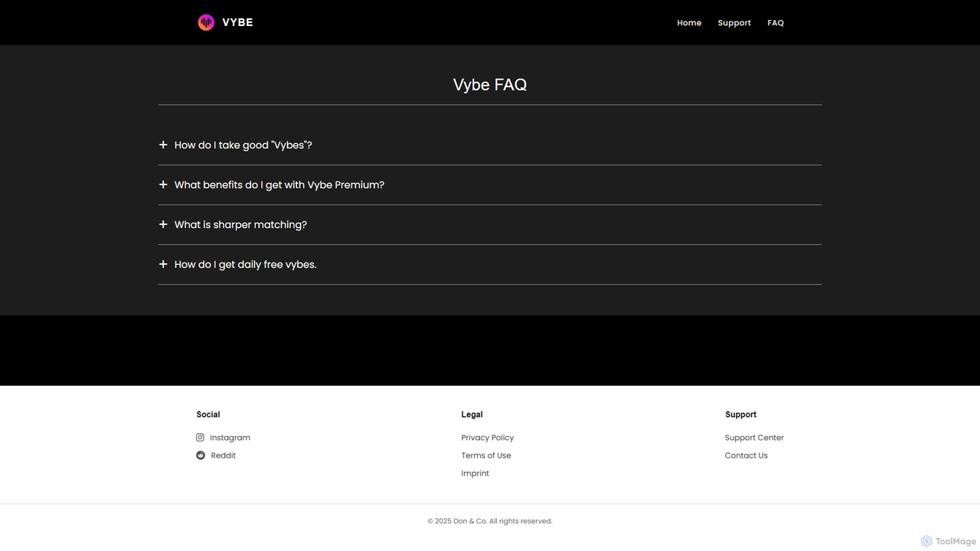Open the Home nav item
Screen dimensions: 980x551
689,23
